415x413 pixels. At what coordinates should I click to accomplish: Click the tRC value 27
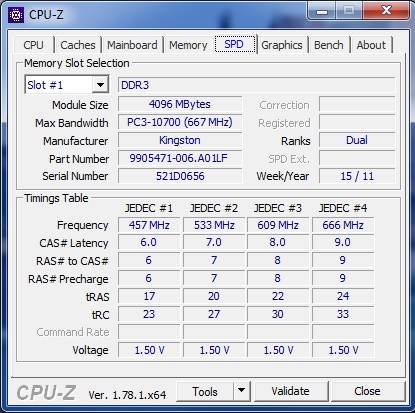(x=214, y=314)
